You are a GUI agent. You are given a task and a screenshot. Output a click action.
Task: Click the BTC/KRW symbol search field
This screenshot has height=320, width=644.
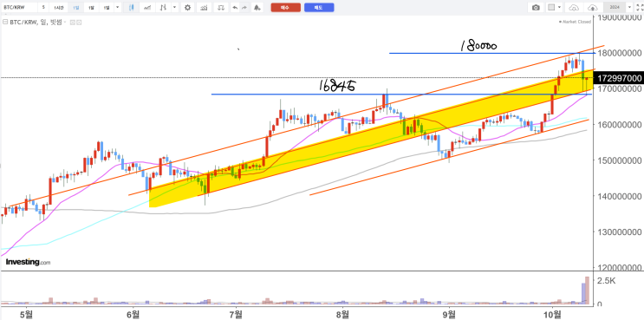19,8
